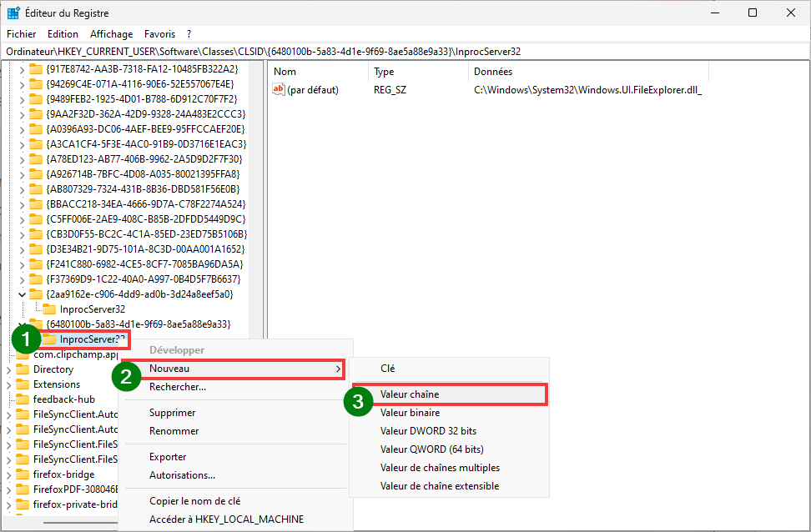Screen dimensions: 811x532
Task: Expand the {94269C4E-071A-4116-90E6-52E557067E4E} key
Action: (x=22, y=84)
